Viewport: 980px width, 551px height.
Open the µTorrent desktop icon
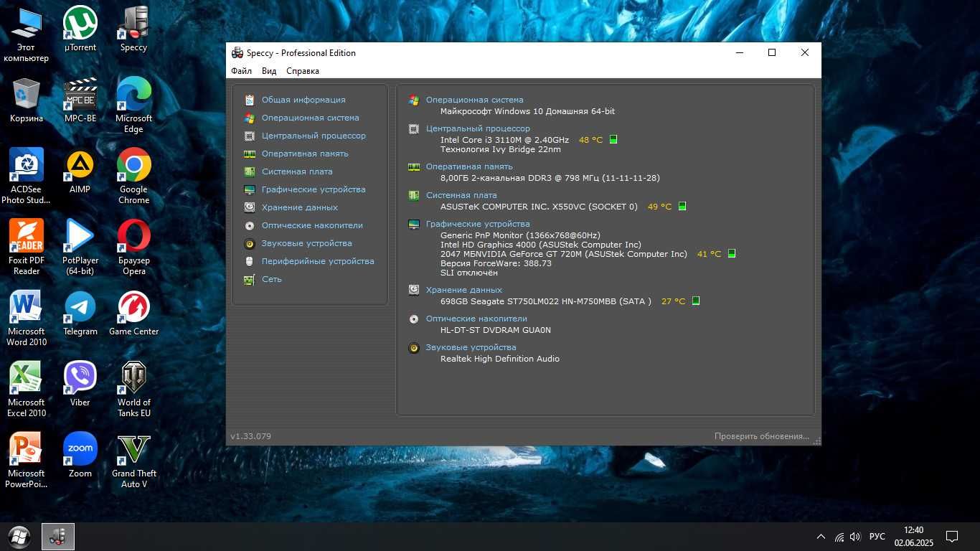80,29
